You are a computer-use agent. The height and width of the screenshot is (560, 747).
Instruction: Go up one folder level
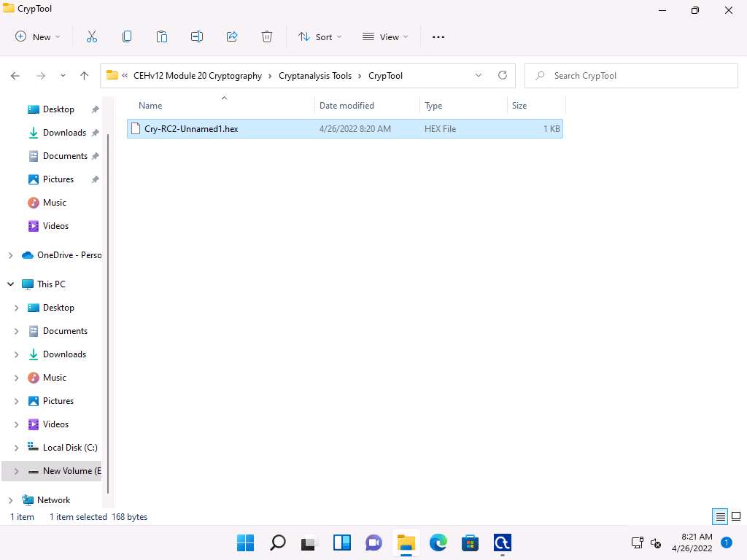85,76
